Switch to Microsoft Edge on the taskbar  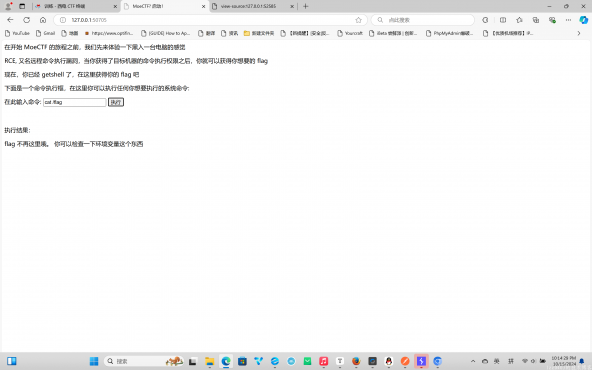[226, 361]
